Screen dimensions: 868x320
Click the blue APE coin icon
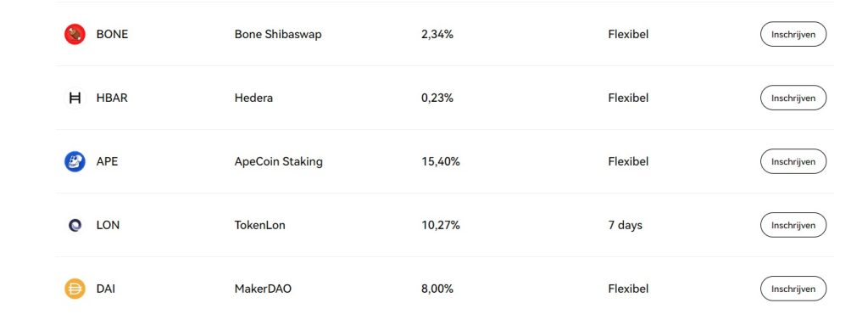click(75, 162)
